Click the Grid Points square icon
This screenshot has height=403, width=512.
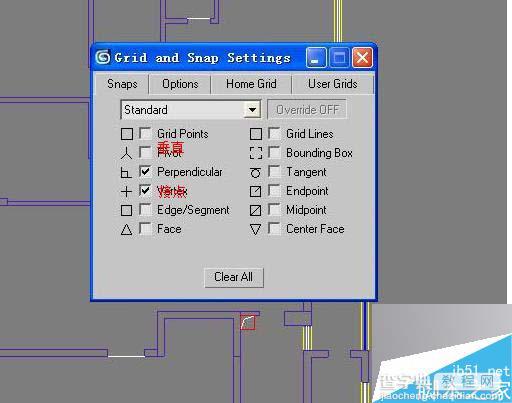(x=127, y=134)
